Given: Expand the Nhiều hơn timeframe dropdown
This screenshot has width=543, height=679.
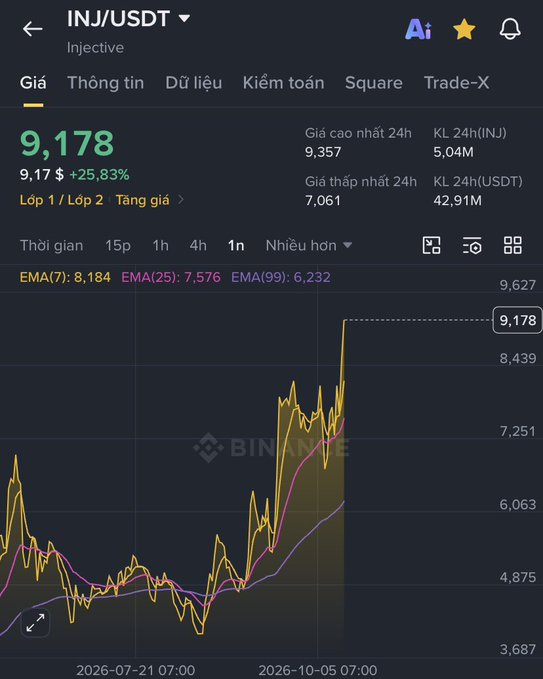Looking at the screenshot, I should [309, 246].
